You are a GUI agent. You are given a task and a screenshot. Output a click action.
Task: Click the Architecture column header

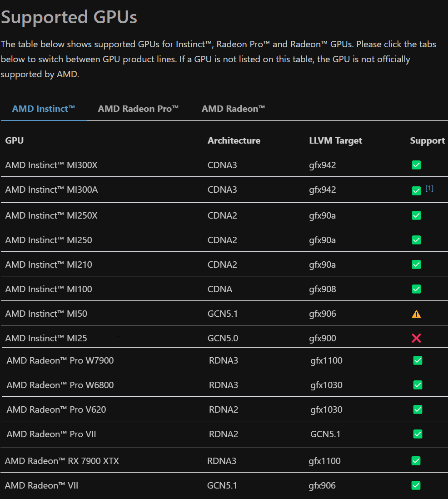(234, 140)
